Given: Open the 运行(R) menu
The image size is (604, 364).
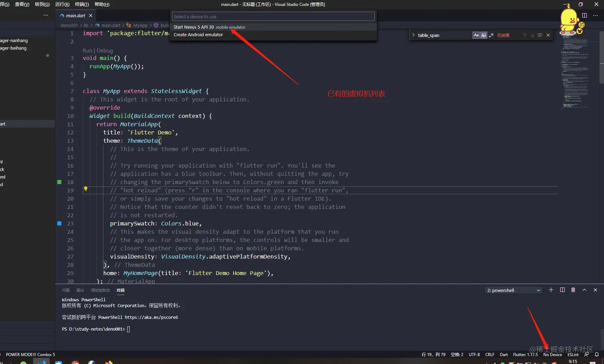Looking at the screenshot, I should pos(62,4).
